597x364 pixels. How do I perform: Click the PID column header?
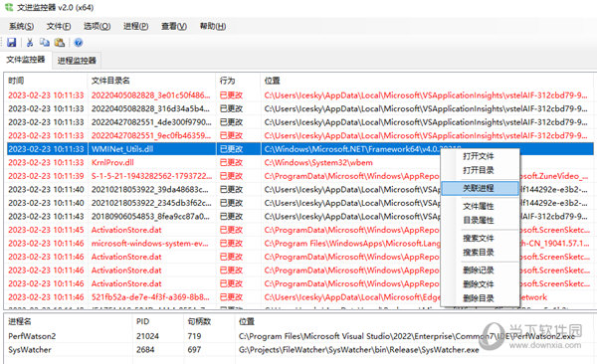pos(158,321)
